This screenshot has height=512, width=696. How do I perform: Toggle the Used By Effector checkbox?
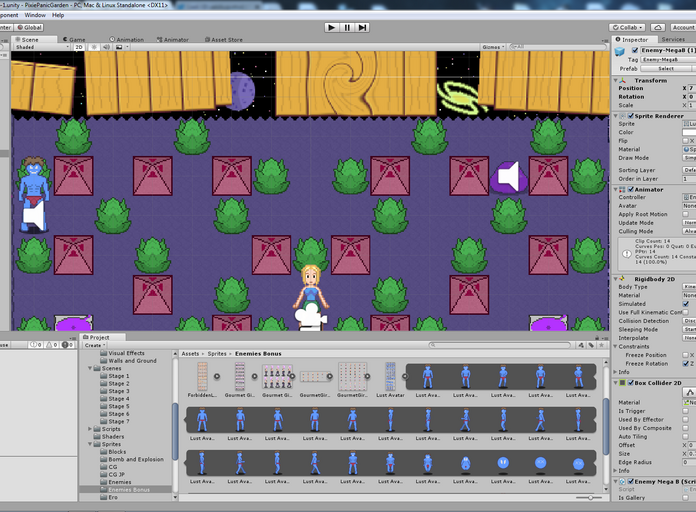click(x=686, y=420)
